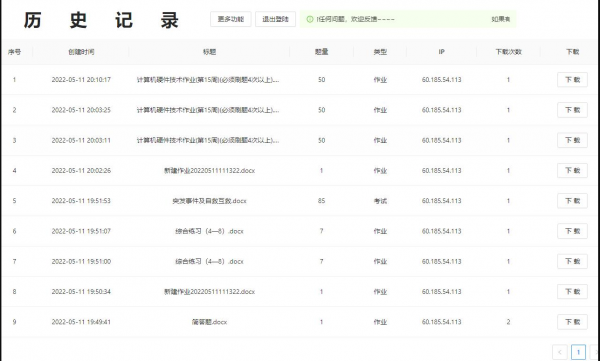
Task: Download the file in row 8
Action: point(572,291)
